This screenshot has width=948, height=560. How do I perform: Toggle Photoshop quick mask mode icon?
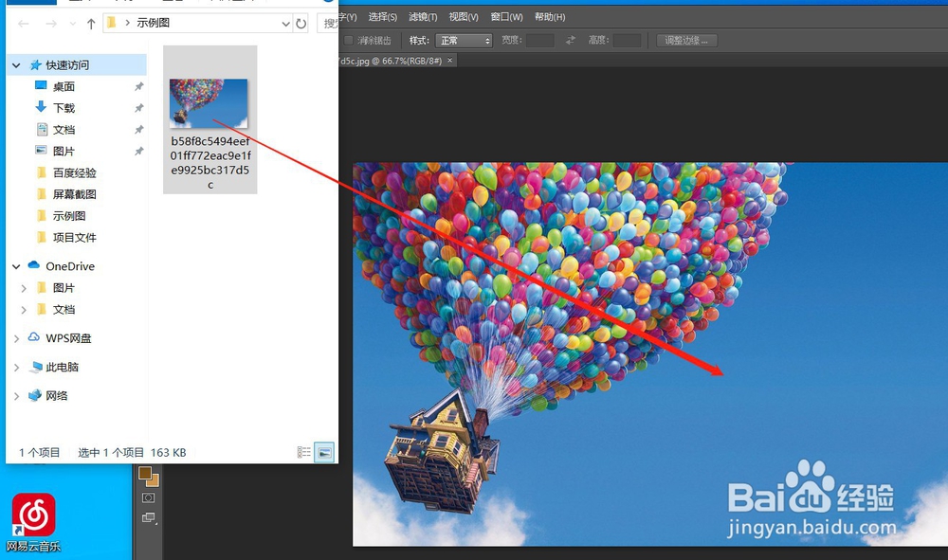(x=148, y=498)
